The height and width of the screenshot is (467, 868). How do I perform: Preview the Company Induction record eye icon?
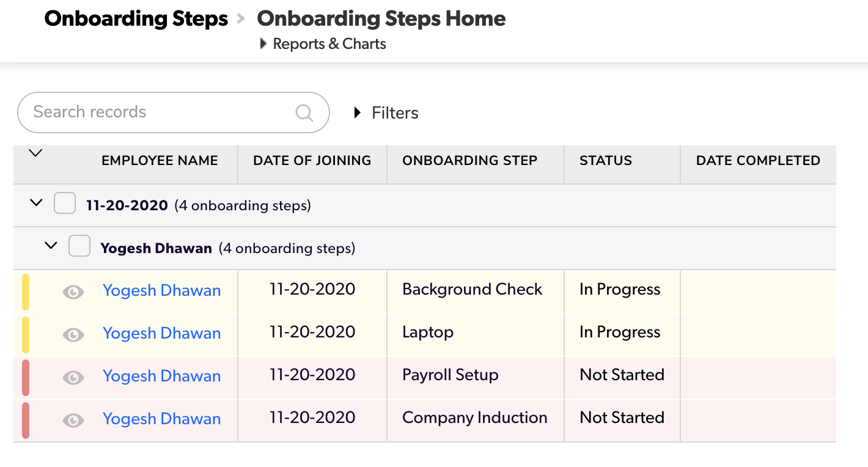point(73,421)
